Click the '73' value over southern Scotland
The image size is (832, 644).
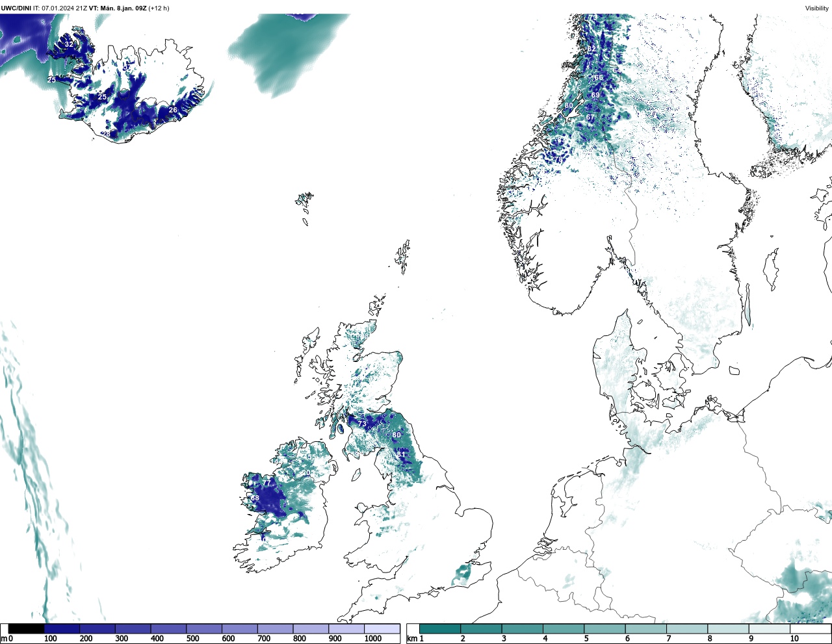(362, 424)
